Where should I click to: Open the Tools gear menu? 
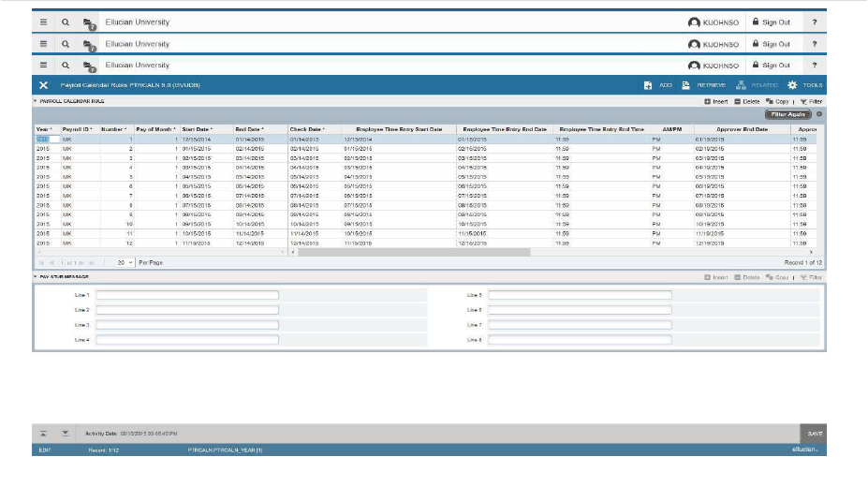791,85
